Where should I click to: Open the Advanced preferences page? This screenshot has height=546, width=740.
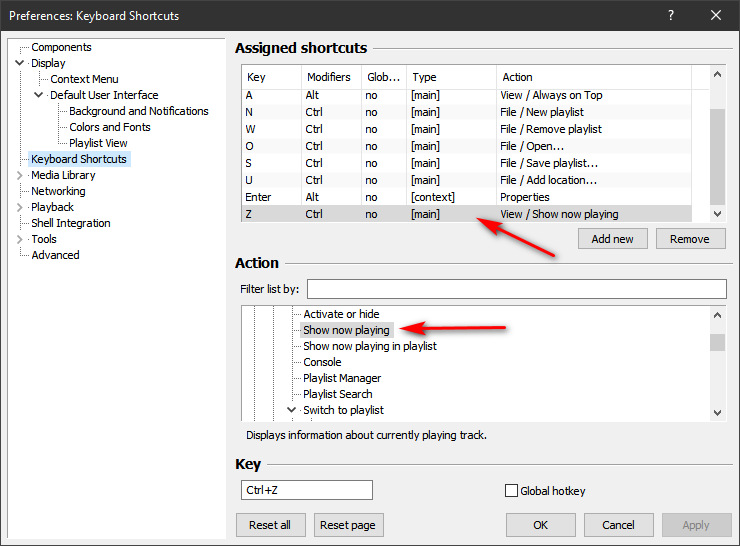[55, 255]
